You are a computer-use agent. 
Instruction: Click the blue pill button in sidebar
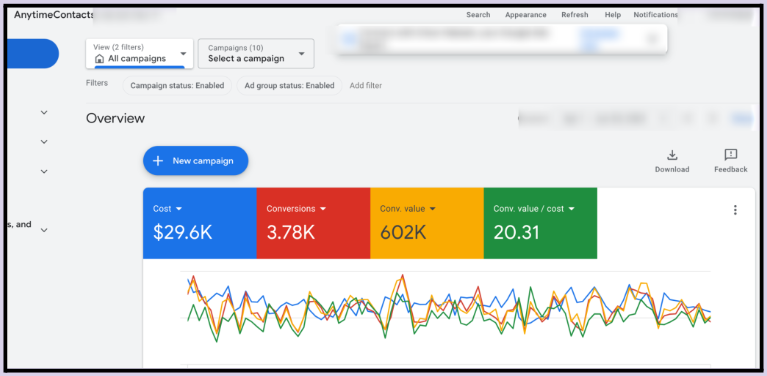tap(33, 54)
